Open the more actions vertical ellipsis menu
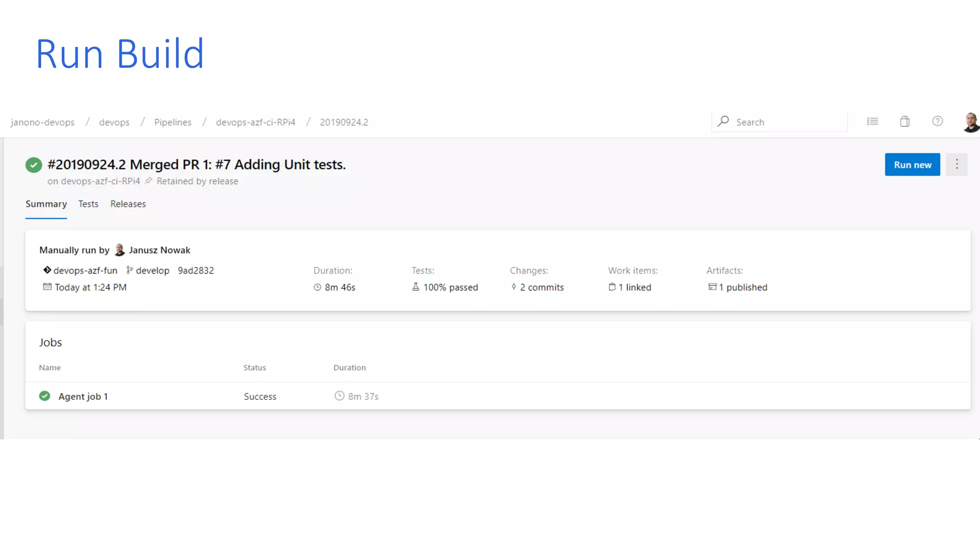980x551 pixels. coord(957,165)
